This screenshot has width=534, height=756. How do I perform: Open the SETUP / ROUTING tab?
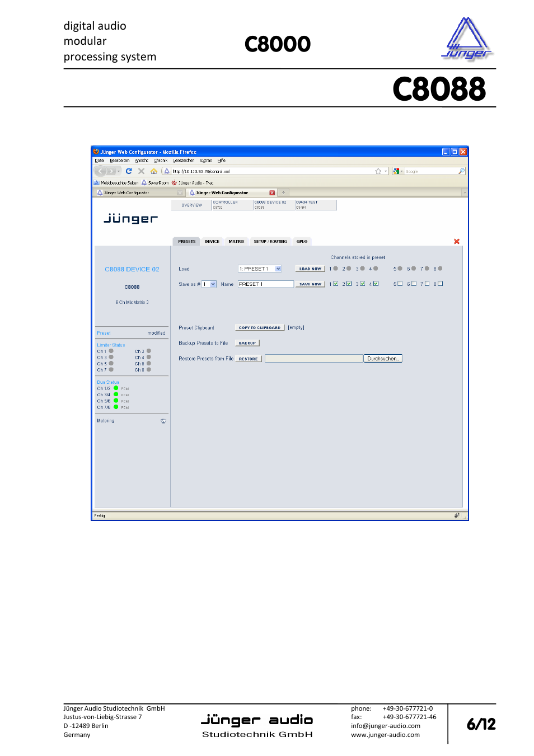270,242
